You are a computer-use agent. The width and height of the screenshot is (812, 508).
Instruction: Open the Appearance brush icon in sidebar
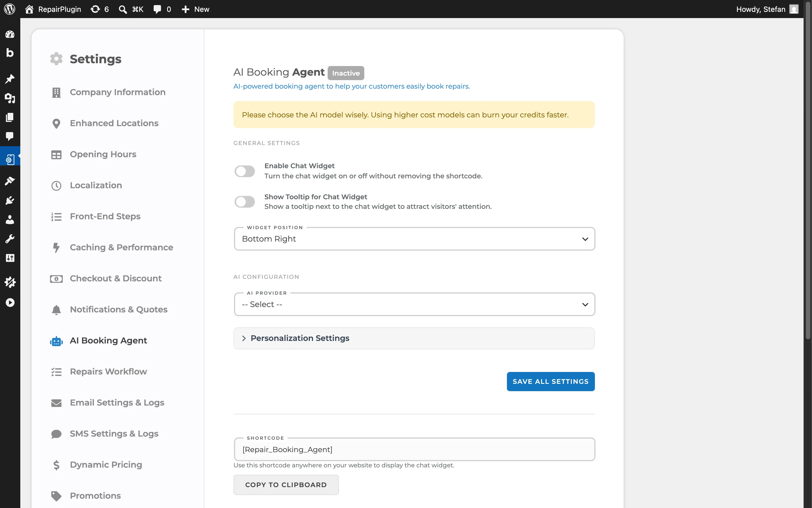point(10,181)
